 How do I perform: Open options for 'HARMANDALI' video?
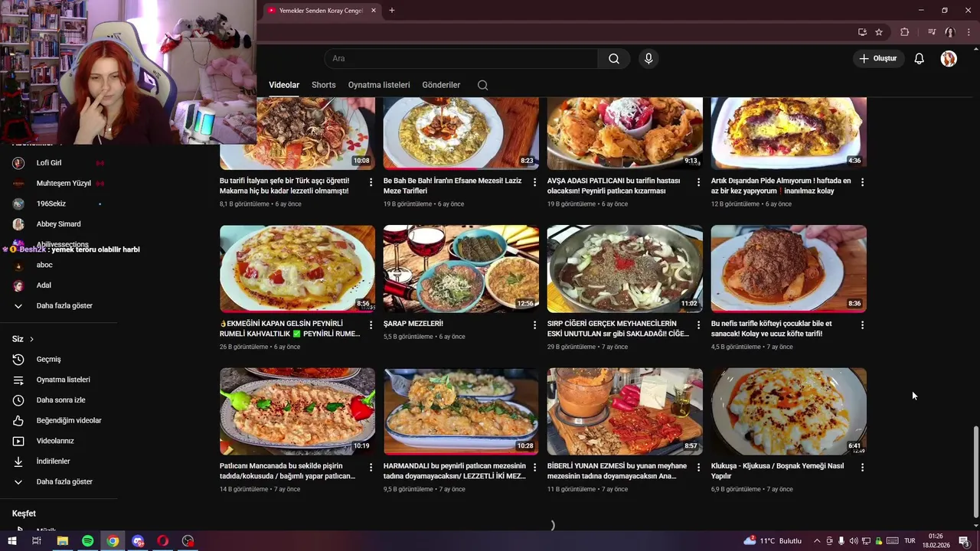(534, 467)
